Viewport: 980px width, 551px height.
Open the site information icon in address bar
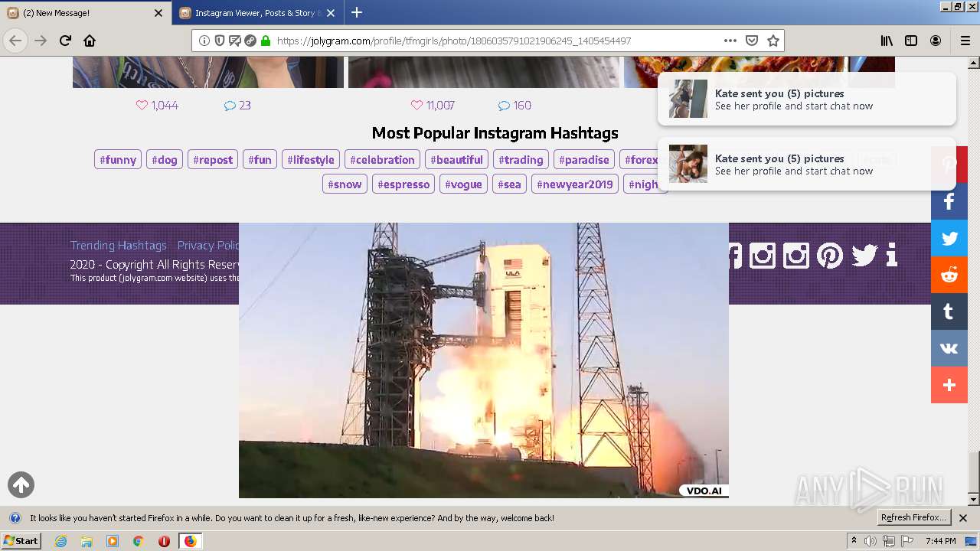[204, 41]
